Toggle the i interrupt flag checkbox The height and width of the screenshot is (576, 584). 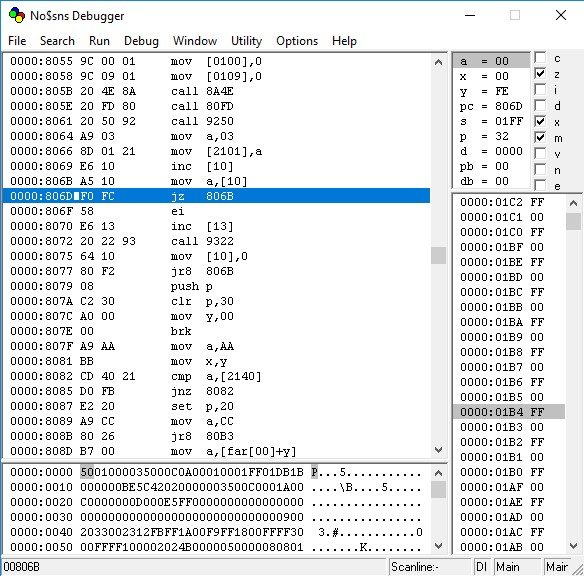(540, 89)
